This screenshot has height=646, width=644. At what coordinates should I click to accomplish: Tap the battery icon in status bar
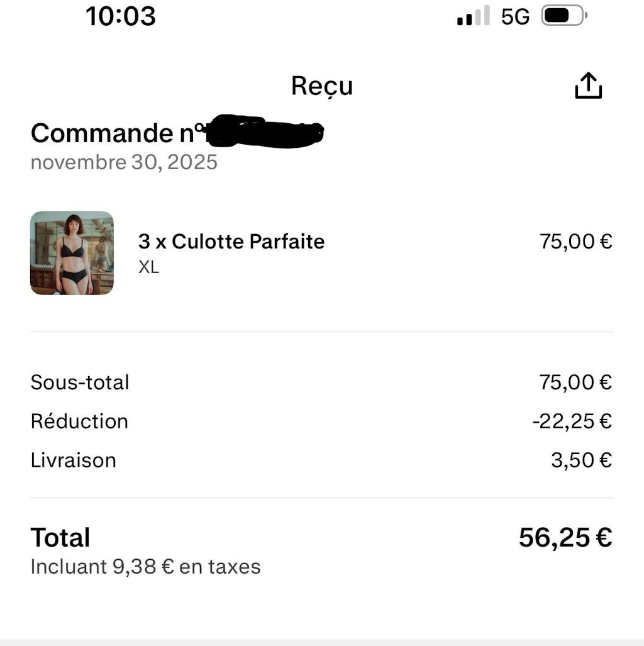point(564,16)
